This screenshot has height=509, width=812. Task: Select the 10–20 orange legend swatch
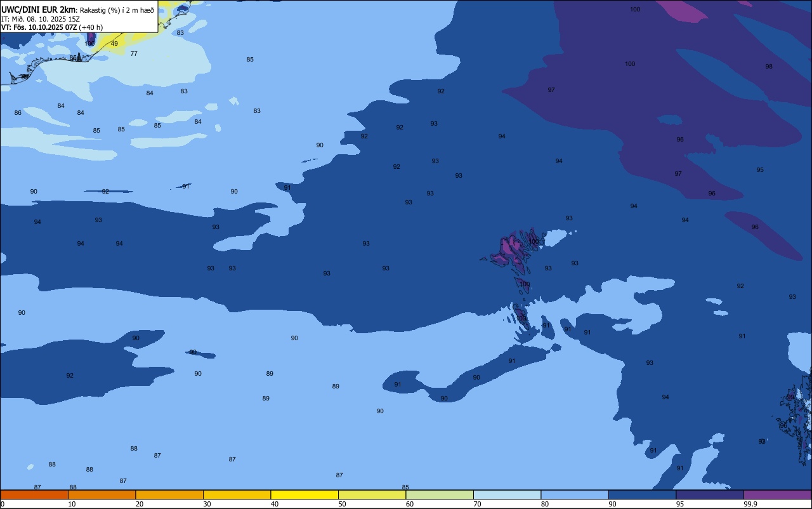(x=101, y=494)
